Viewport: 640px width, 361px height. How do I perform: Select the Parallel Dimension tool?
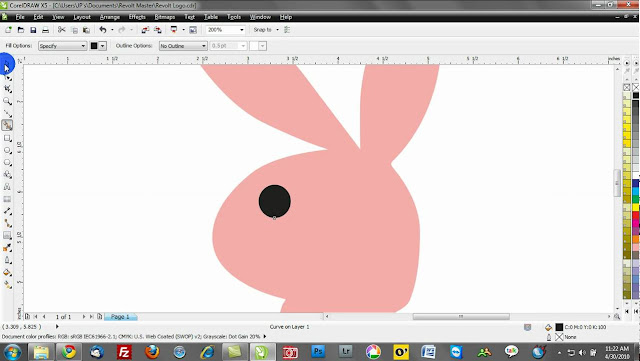click(7, 211)
